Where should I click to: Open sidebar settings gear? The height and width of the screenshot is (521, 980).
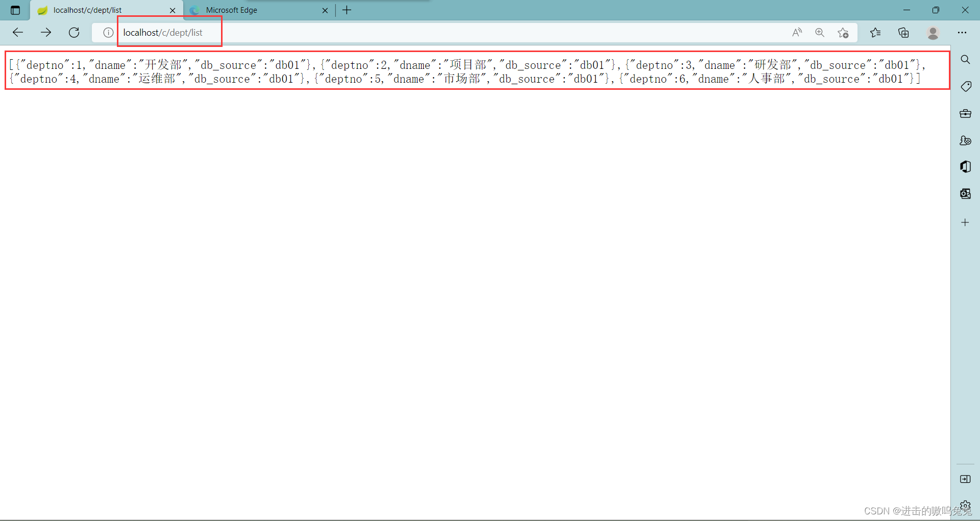tap(965, 505)
